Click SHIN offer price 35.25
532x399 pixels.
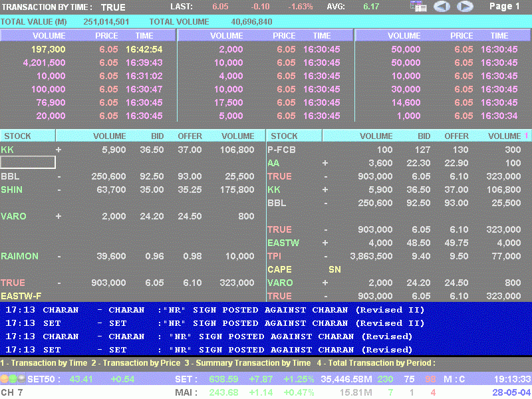coord(190,190)
